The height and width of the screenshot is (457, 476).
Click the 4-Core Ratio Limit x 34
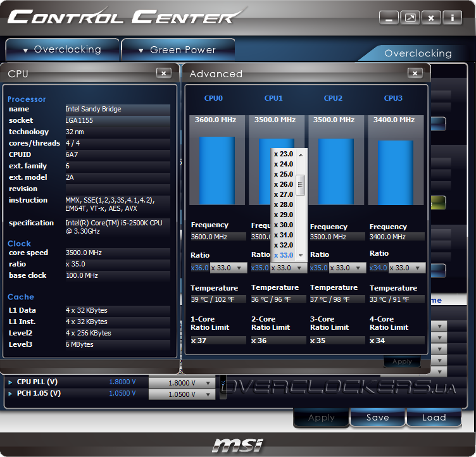pos(397,341)
